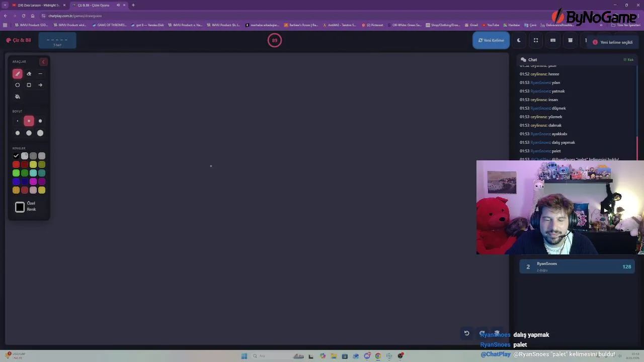Click the browser home icon

point(33,16)
